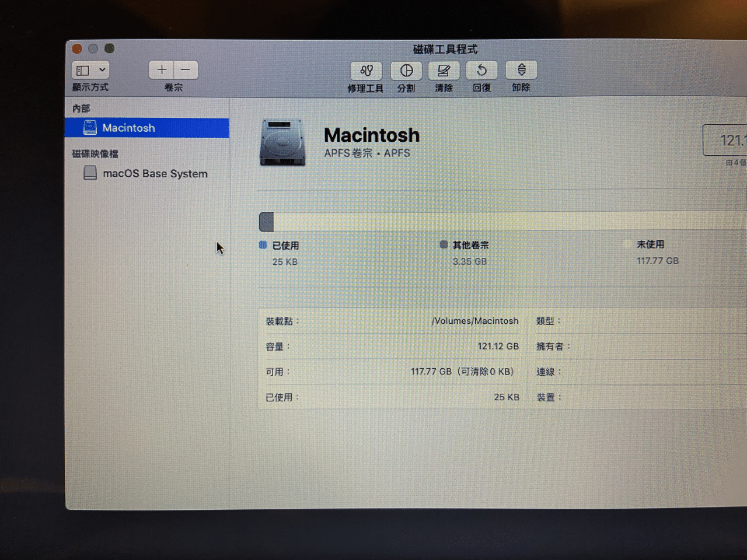Open the Restore (回復) tool
747x560 pixels.
[481, 71]
